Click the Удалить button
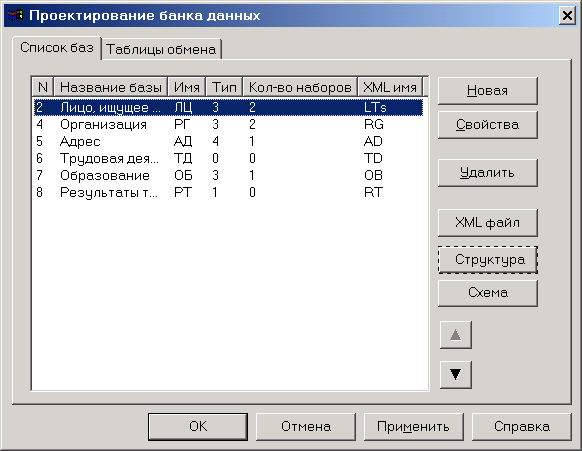 point(487,173)
